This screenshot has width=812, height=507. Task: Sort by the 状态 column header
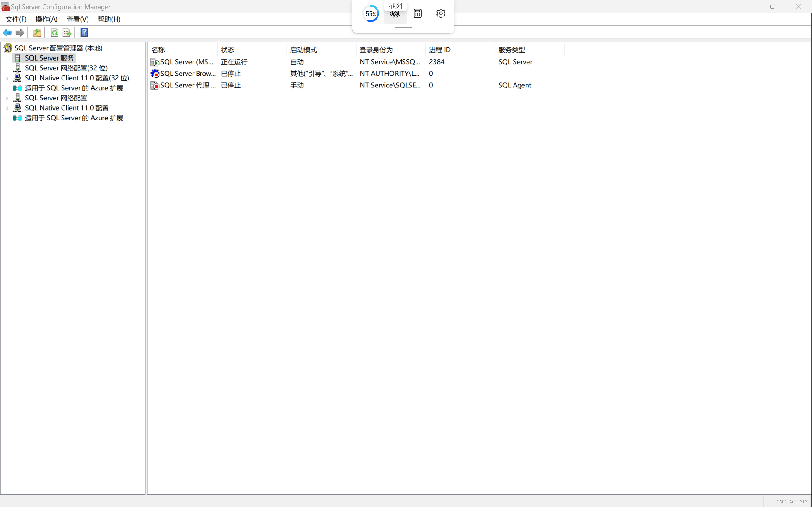[227, 50]
